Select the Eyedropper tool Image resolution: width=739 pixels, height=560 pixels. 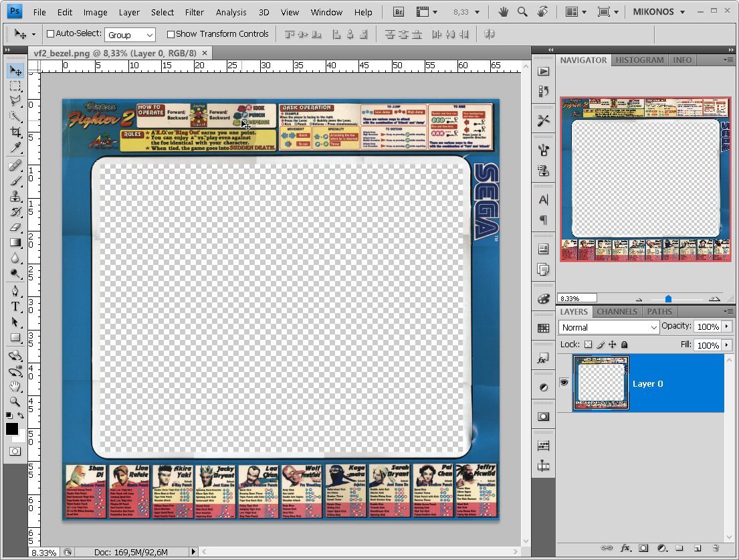coord(15,148)
